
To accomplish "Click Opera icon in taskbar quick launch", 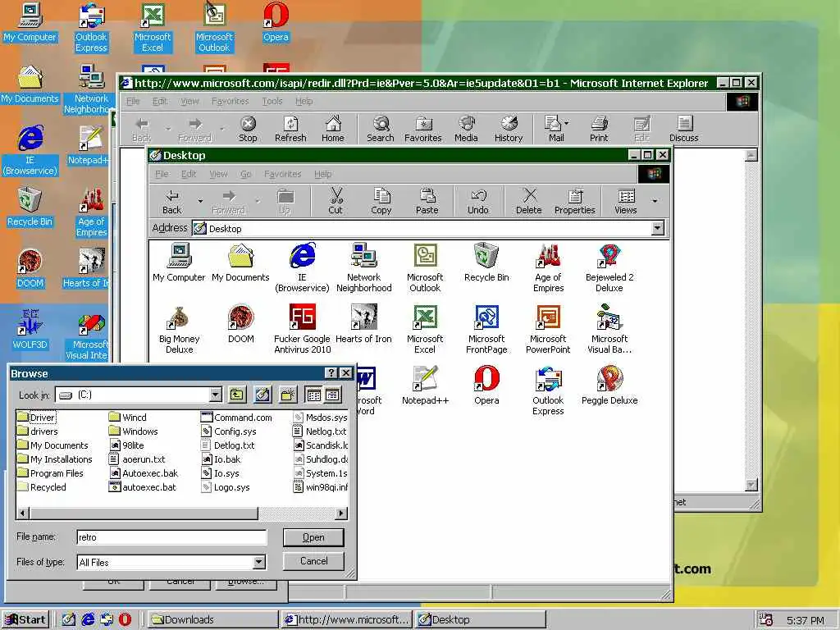I will coord(125,620).
